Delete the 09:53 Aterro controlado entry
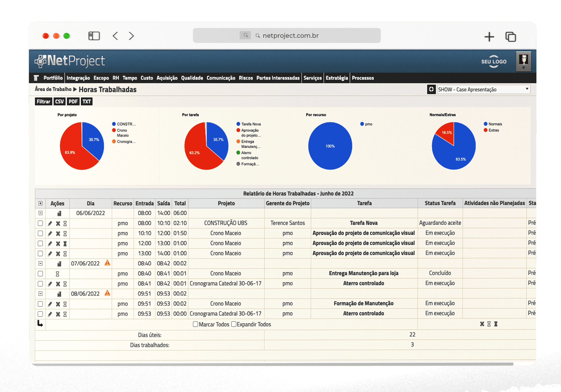 58,314
